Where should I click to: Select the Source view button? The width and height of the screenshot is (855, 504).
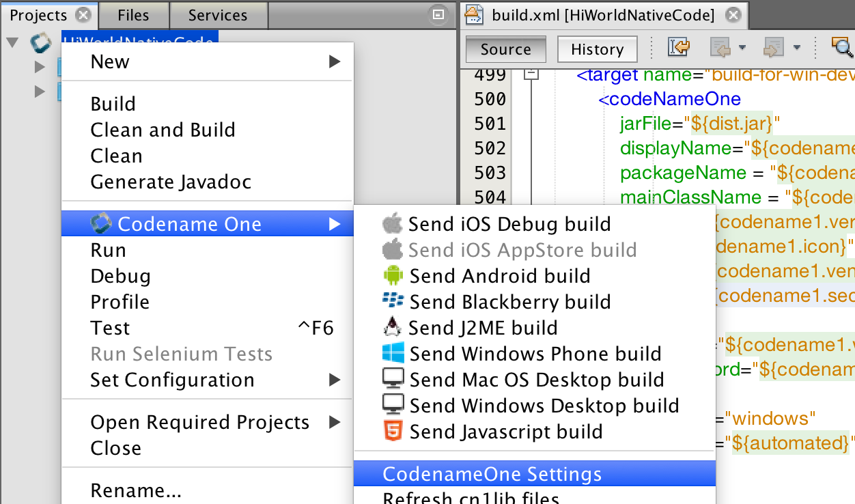(505, 49)
